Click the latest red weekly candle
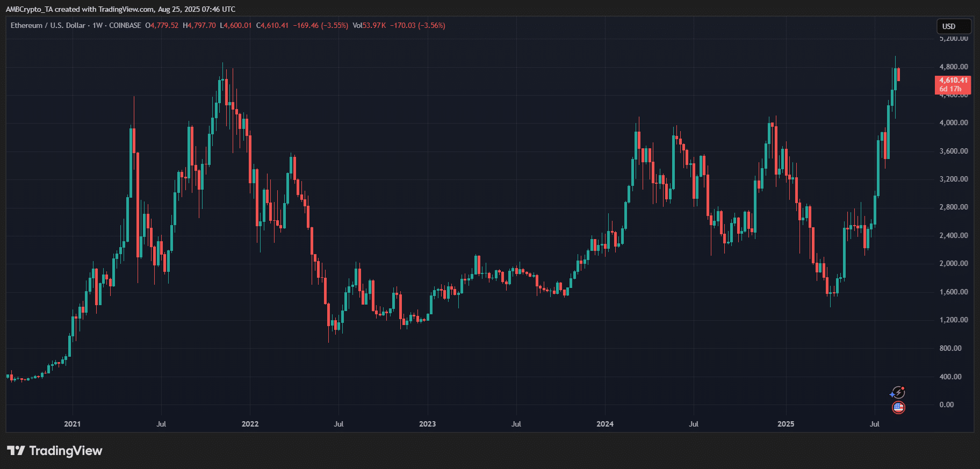 (x=898, y=74)
